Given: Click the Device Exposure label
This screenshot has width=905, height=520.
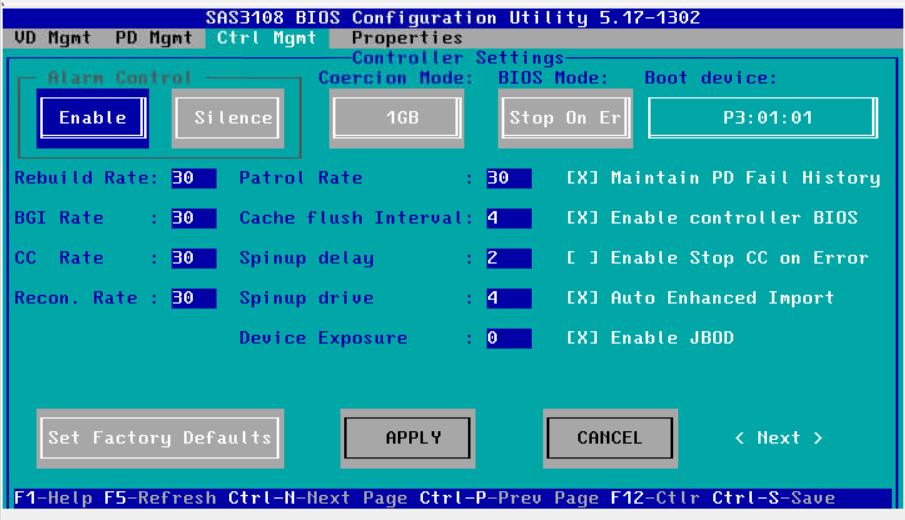Looking at the screenshot, I should [323, 338].
